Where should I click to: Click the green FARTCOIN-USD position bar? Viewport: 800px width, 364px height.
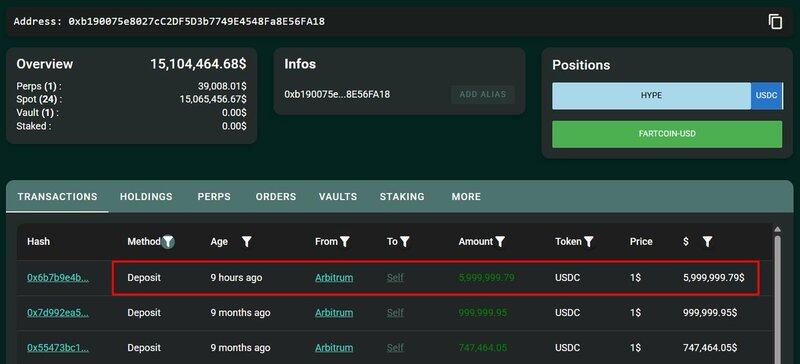tap(667, 134)
